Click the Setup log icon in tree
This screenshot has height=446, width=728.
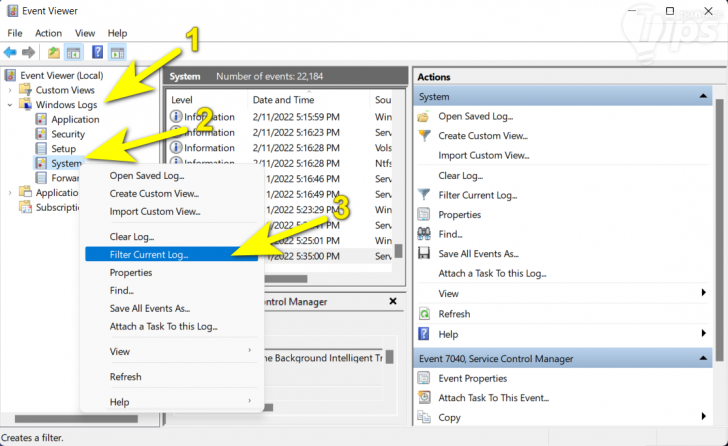(41, 149)
